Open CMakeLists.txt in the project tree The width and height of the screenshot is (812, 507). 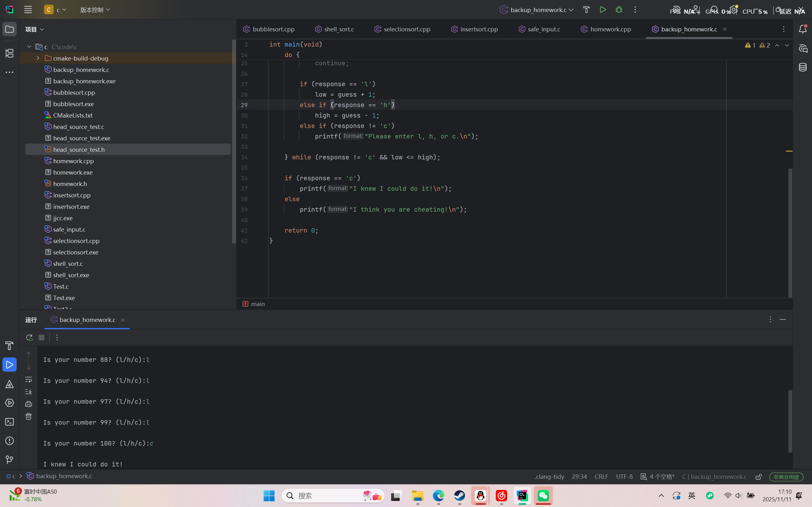(x=73, y=115)
